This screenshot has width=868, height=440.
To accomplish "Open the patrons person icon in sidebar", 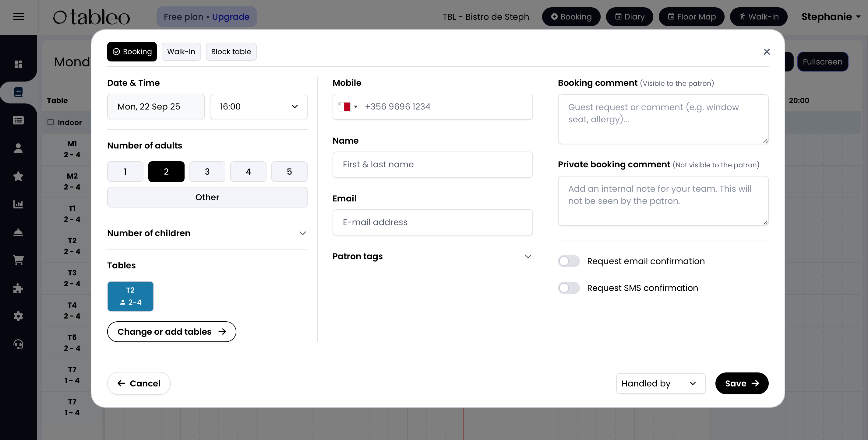I will 18,148.
